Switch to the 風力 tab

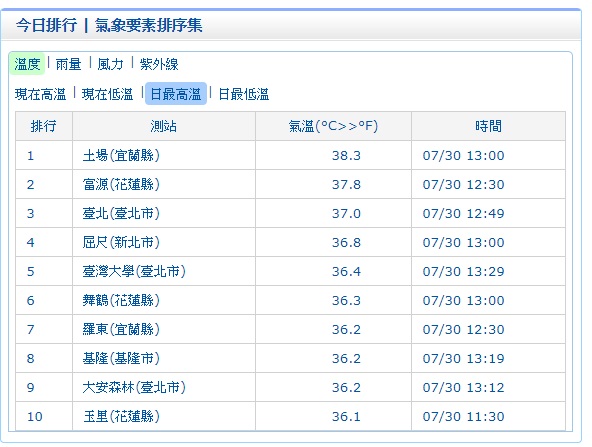110,64
